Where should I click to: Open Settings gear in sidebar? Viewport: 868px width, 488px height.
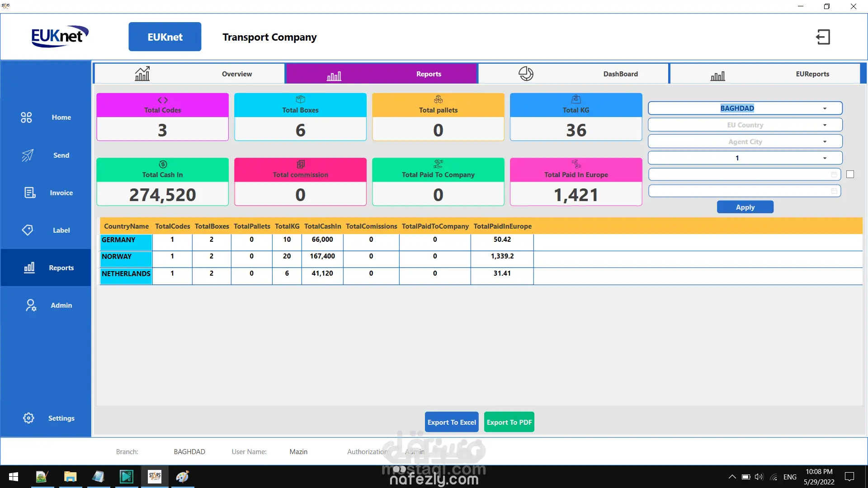click(x=28, y=418)
